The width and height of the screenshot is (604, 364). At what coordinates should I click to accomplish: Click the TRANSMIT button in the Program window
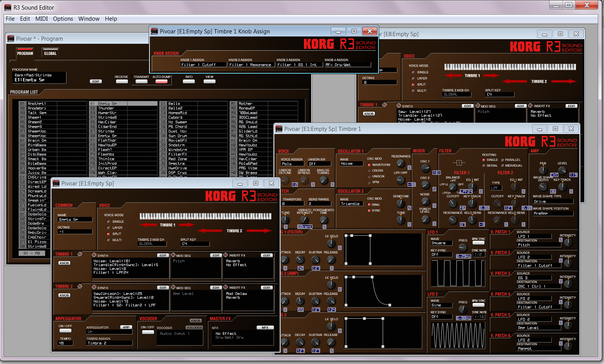141,81
